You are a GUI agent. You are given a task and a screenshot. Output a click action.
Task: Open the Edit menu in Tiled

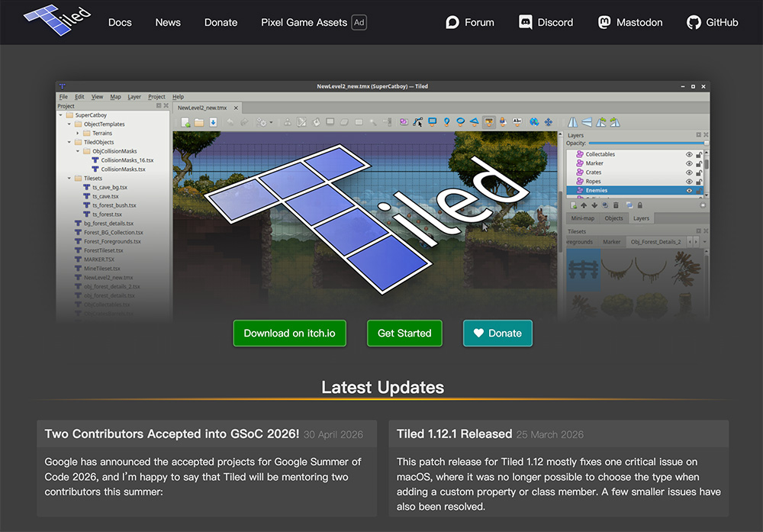click(79, 97)
